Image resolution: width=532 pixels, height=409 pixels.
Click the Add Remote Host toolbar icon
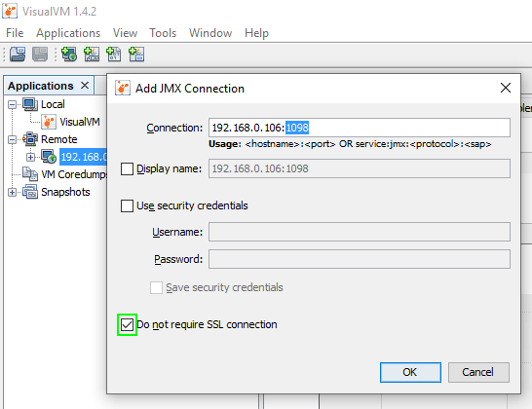pos(69,55)
